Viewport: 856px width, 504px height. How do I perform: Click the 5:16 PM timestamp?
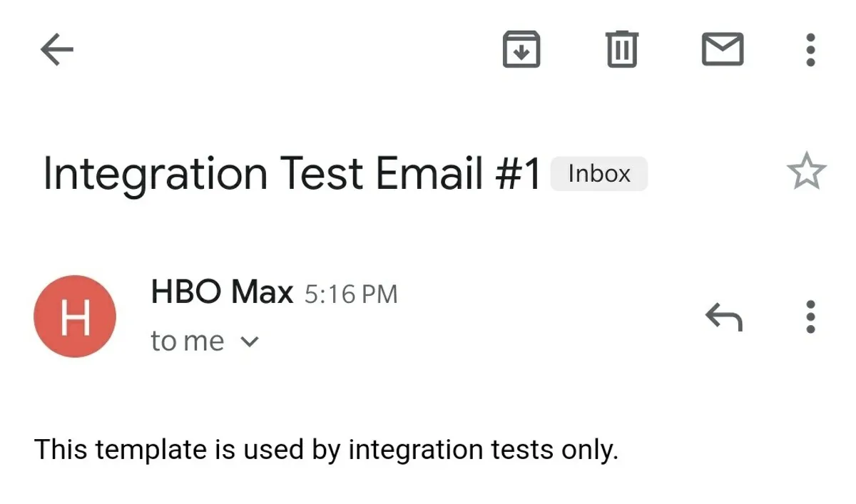(x=351, y=294)
